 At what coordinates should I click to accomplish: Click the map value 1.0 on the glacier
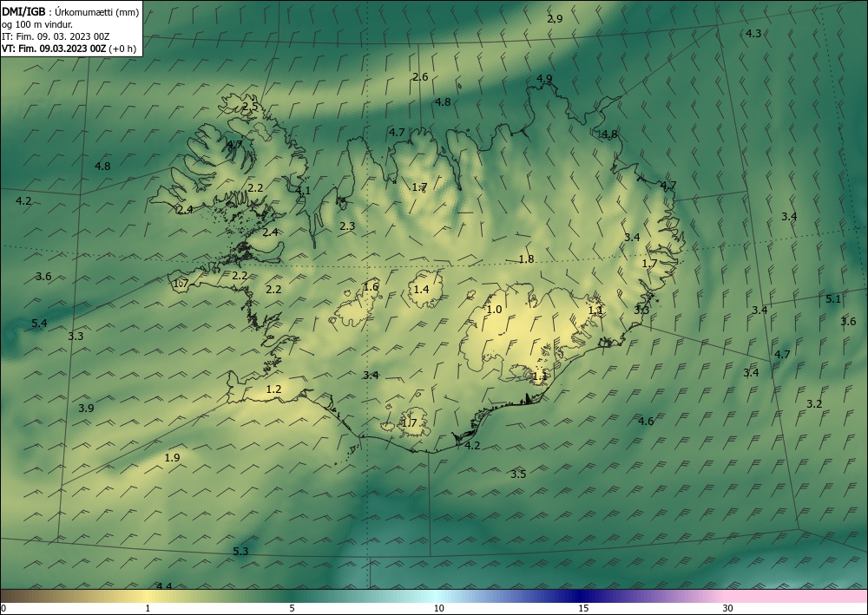pyautogui.click(x=494, y=310)
